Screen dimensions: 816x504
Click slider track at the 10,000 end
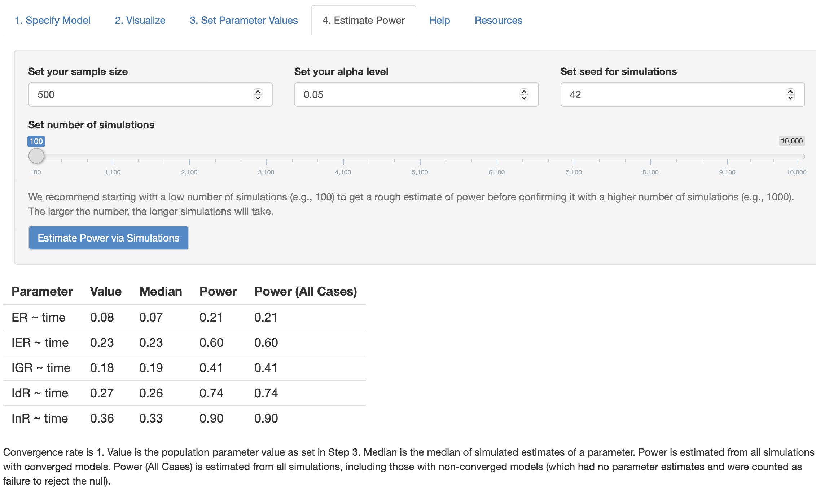coord(797,156)
